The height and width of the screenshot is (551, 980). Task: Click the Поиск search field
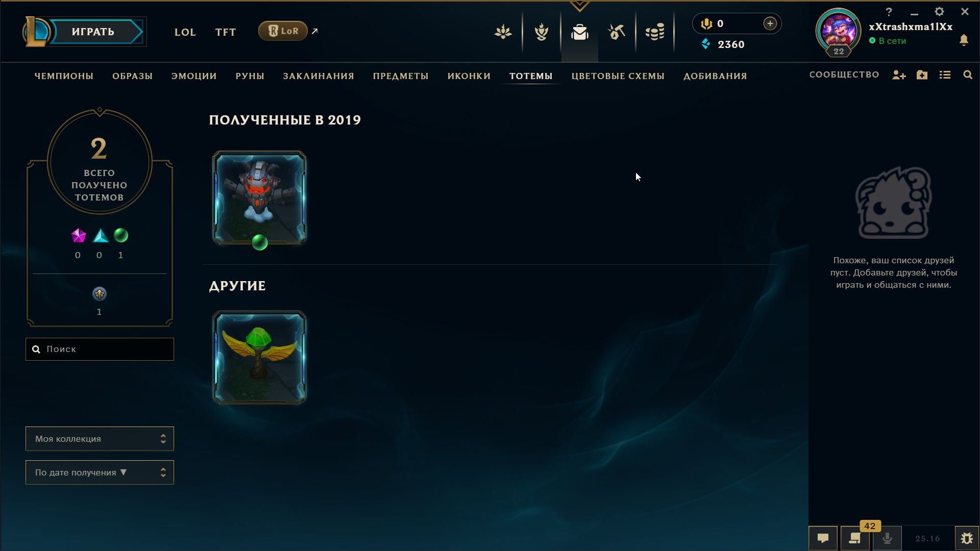tap(100, 349)
